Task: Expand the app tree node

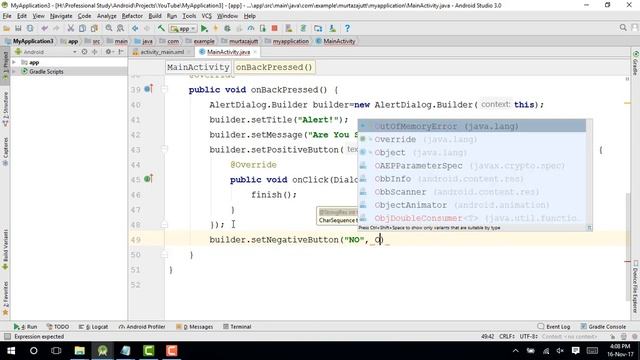Action: 14,62
